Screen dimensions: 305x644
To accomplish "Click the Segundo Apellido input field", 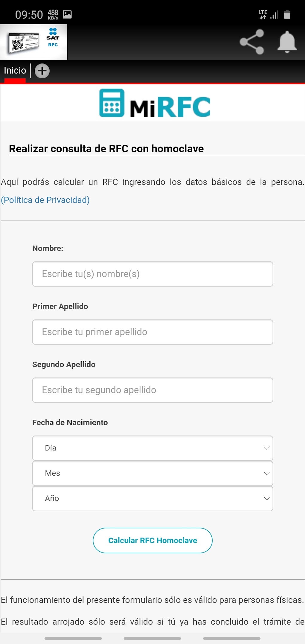I will click(152, 390).
